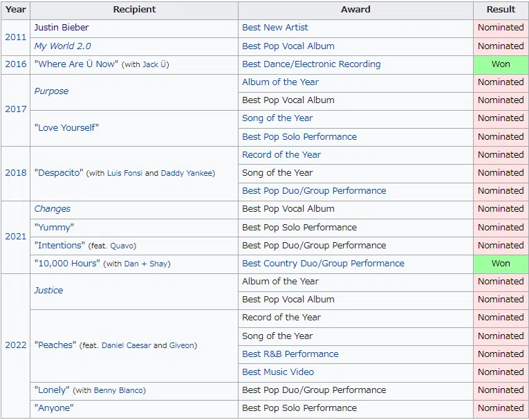Select Best Pop Vocal Album text for Justice
Image resolution: width=529 pixels, height=420 pixels.
click(288, 300)
